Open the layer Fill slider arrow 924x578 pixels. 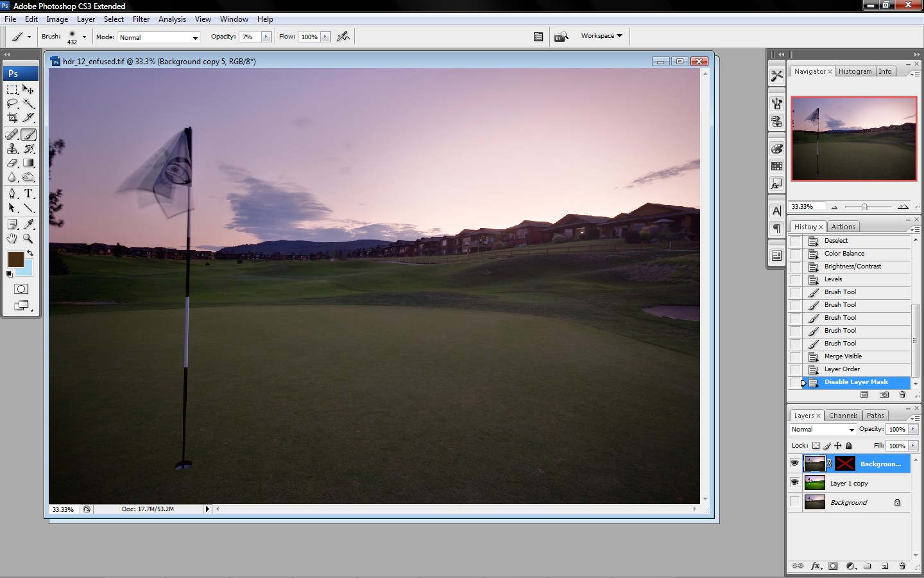pos(913,446)
